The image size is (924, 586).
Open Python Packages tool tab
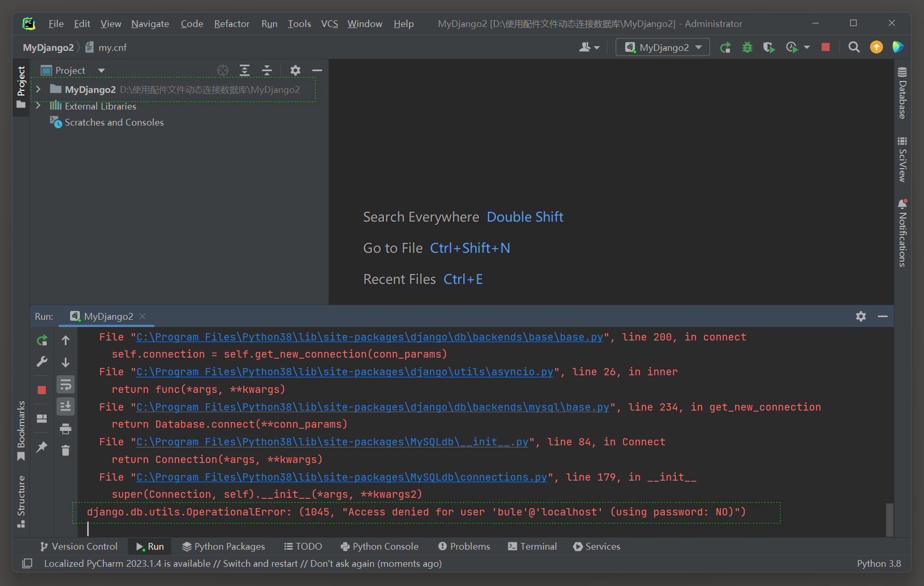click(224, 546)
